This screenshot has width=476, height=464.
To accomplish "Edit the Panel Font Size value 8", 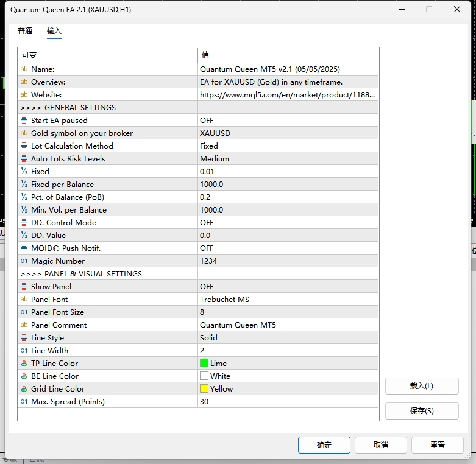I will coord(288,312).
